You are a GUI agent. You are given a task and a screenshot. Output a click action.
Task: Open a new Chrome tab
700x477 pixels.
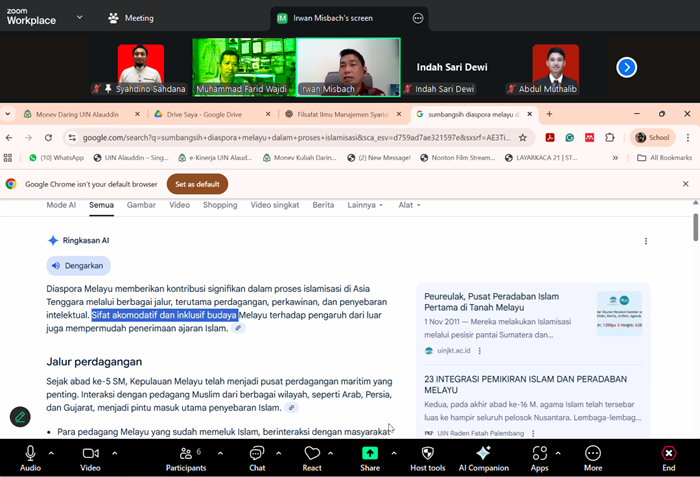click(550, 114)
